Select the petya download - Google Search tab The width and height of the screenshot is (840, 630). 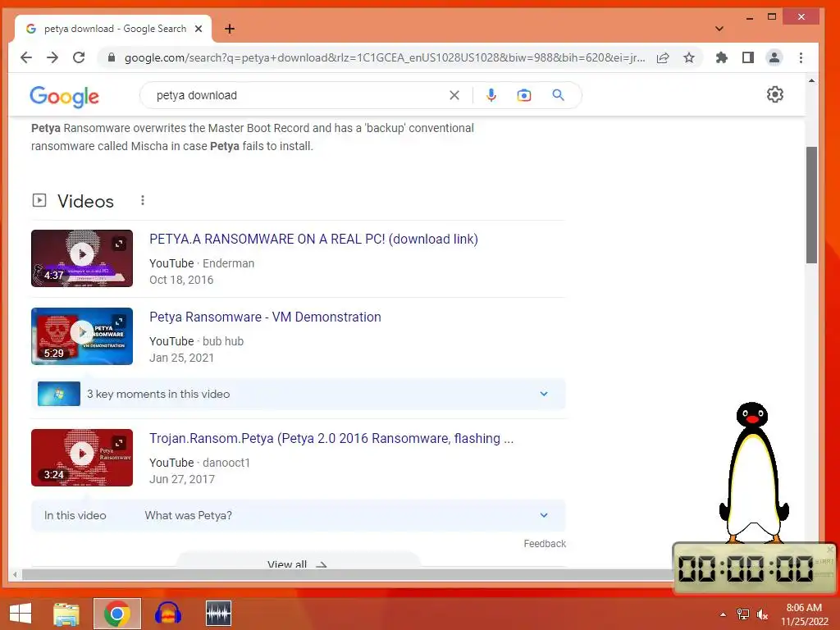point(113,29)
